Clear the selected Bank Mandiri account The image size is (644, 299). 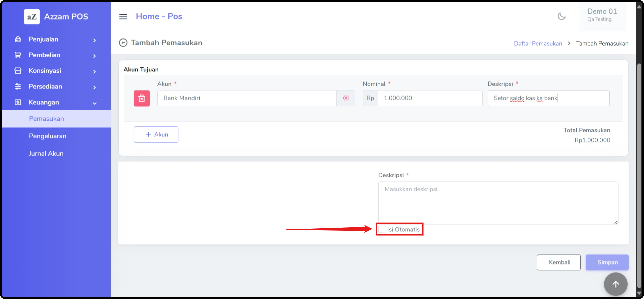pos(345,98)
